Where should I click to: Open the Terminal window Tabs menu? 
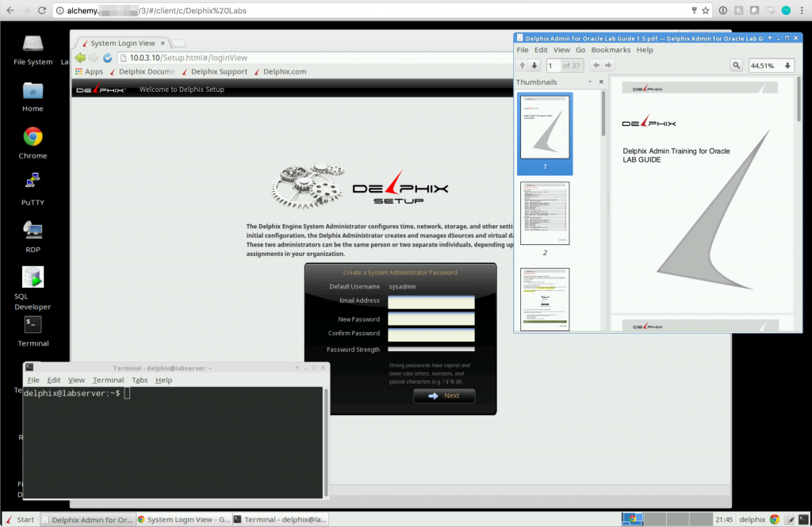point(140,380)
